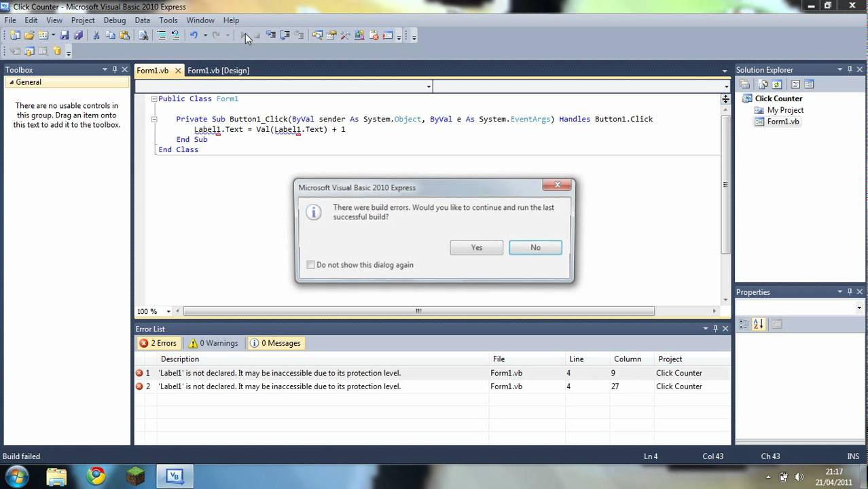Viewport: 868px width, 489px height.
Task: Open Google Chrome from the taskbar
Action: click(96, 476)
